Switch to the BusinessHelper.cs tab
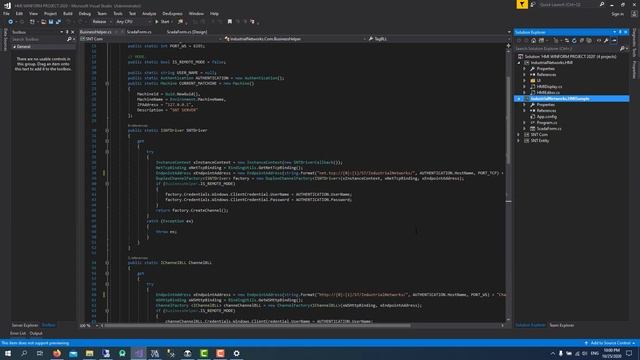Image resolution: width=640 pixels, height=360 pixels. coord(96,32)
